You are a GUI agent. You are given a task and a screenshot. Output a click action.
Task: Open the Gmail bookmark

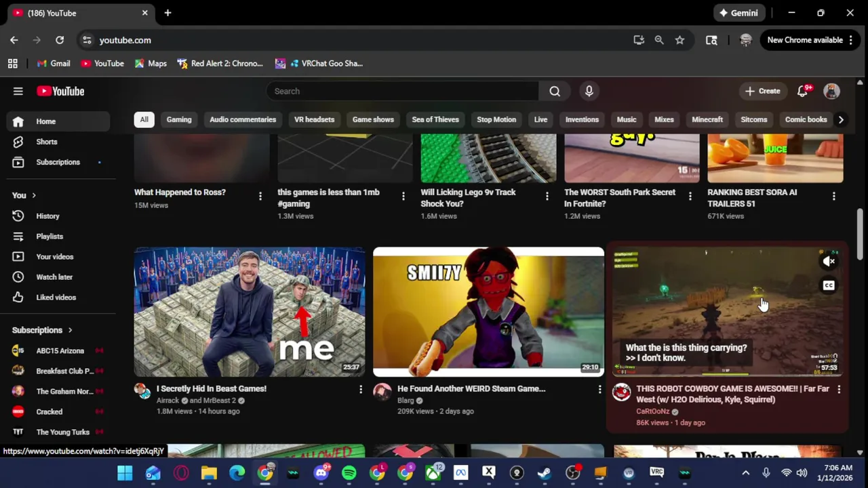pyautogui.click(x=54, y=63)
